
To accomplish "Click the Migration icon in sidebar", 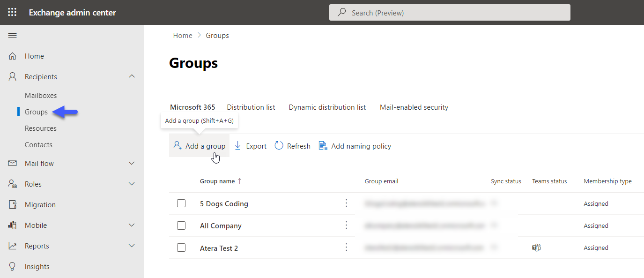I will click(13, 205).
